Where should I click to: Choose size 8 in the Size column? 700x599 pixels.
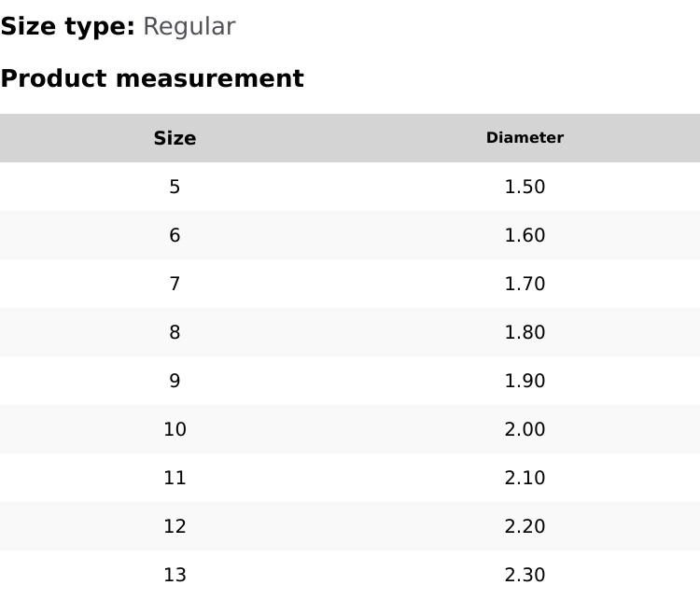[175, 332]
